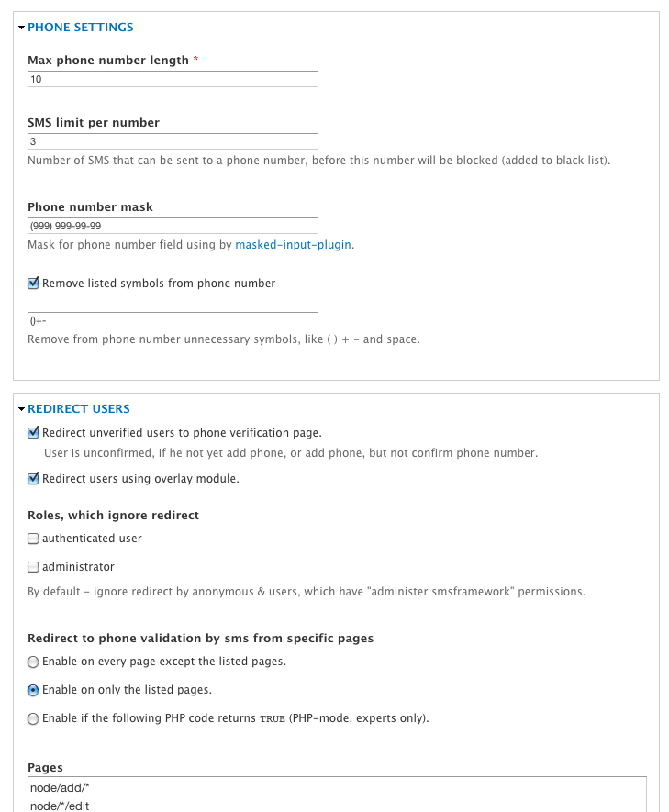The width and height of the screenshot is (669, 812).
Task: Click the symbols-to-remove input field
Action: click(x=173, y=319)
